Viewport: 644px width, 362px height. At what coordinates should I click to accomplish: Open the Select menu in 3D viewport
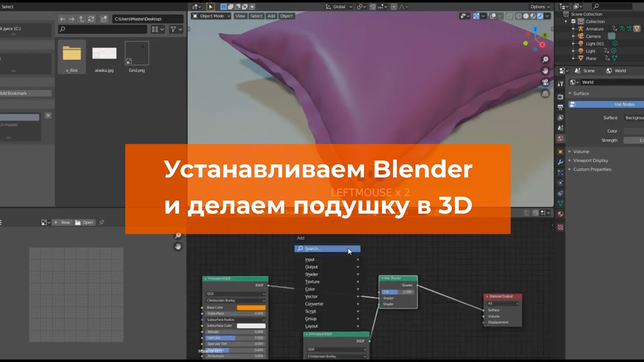256,16
